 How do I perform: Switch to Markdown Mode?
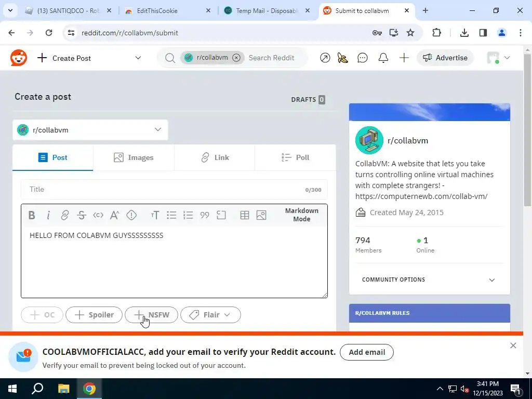pos(302,215)
